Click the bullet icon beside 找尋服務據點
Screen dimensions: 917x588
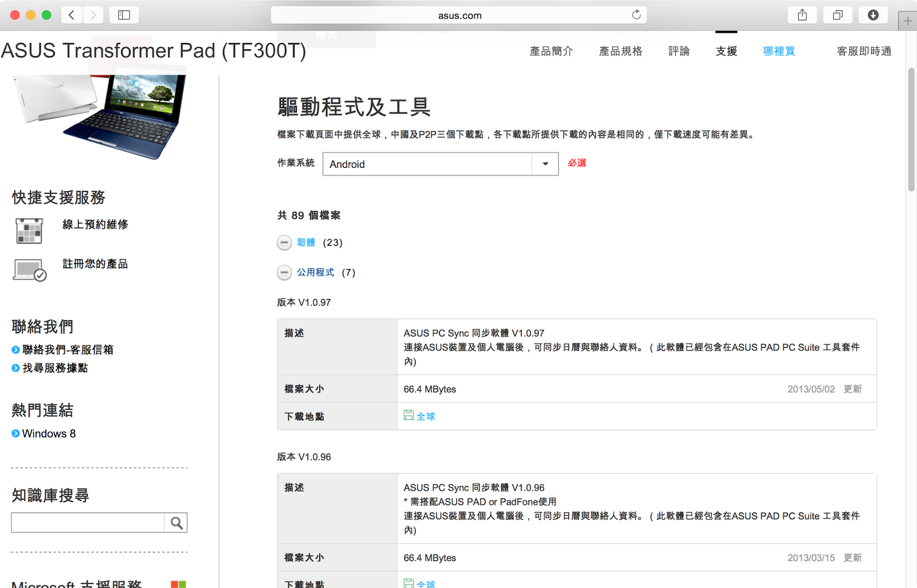point(15,368)
